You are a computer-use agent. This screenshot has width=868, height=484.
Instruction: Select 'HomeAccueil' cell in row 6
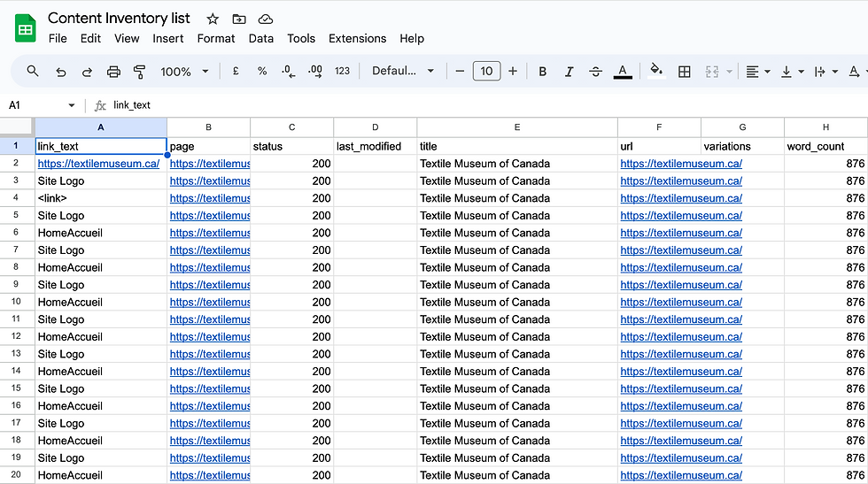101,233
